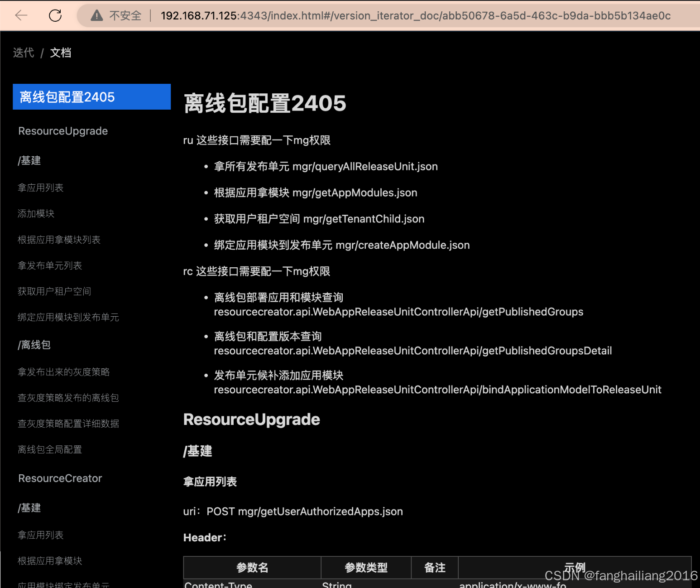The width and height of the screenshot is (700, 588).
Task: Click 绑定应用模块到发布单元 in the sidebar
Action: coord(68,317)
